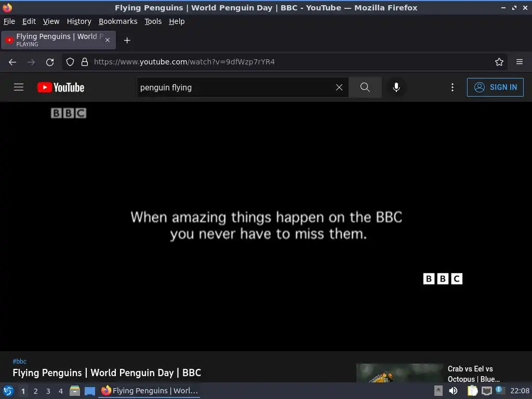Clear the penguin flying search text

tap(339, 87)
